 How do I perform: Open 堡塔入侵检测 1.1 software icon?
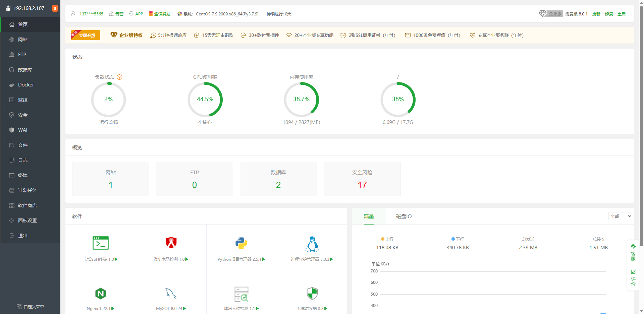tap(241, 294)
